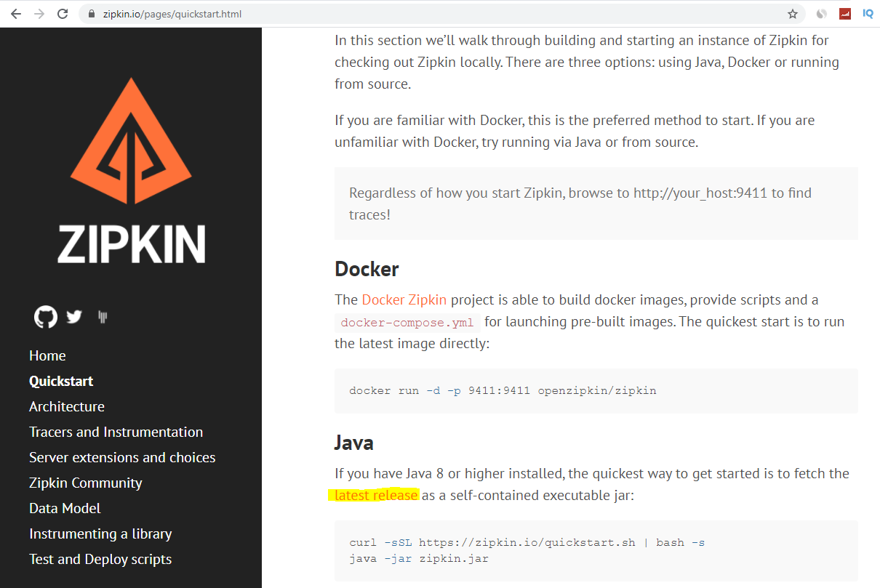The width and height of the screenshot is (880, 588).
Task: Reload the page with the refresh icon
Action: tap(63, 14)
